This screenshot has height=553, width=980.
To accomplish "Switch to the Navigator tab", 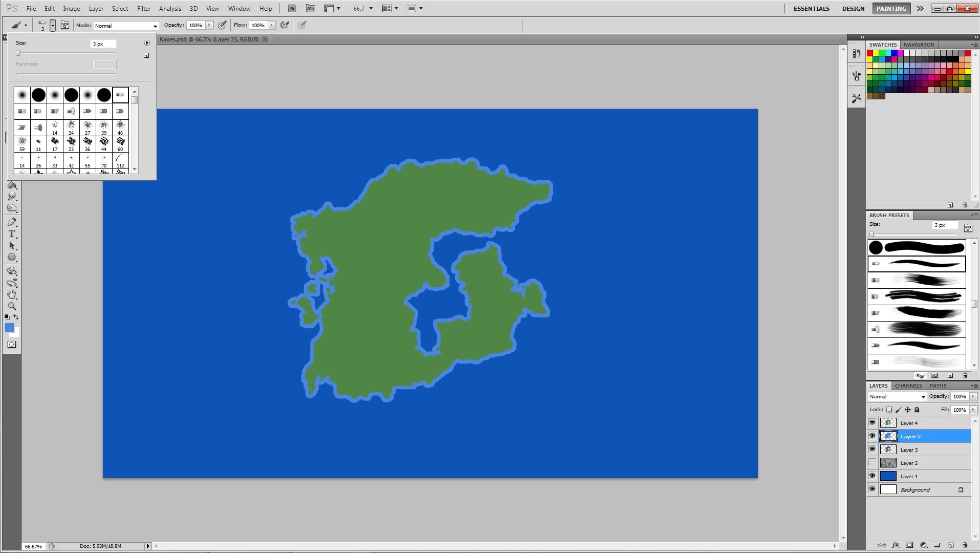I will (x=919, y=45).
